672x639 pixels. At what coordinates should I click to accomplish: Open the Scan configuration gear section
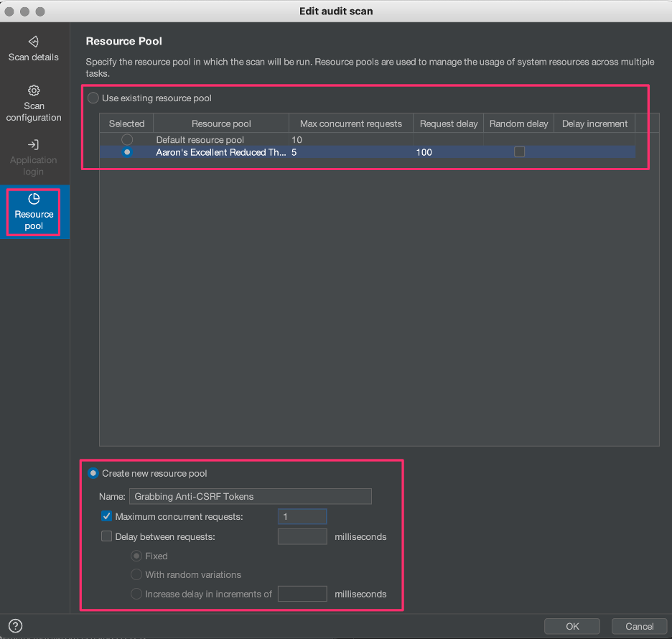[x=34, y=103]
